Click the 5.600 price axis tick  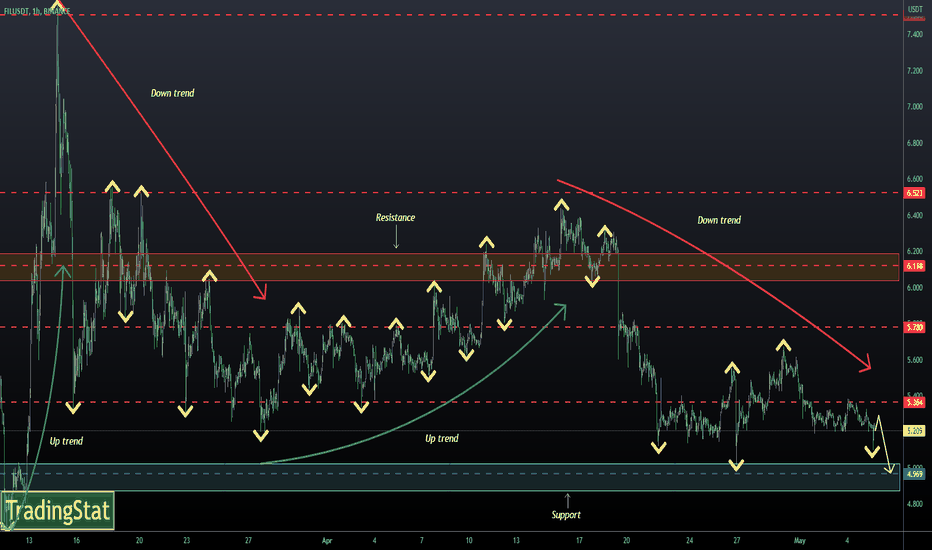click(915, 360)
